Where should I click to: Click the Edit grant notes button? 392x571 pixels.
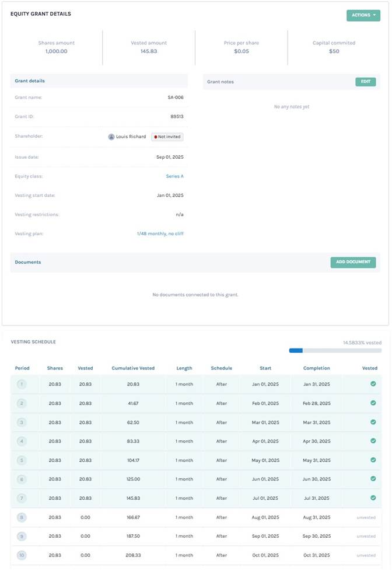pos(365,82)
